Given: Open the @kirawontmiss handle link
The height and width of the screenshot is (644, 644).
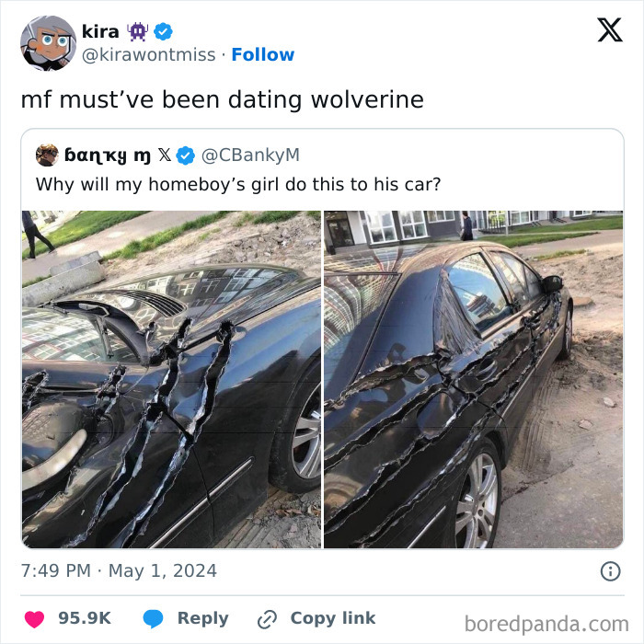Looking at the screenshot, I should tap(151, 55).
